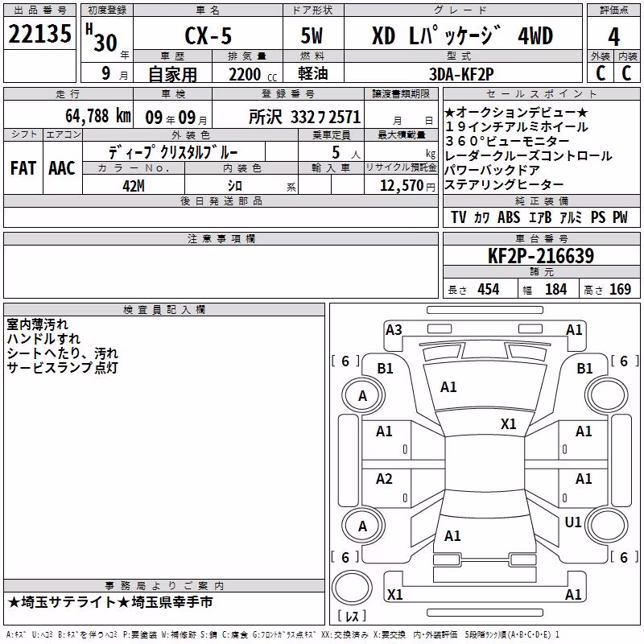Click the 後日発送部品 section header
The height and width of the screenshot is (644, 644).
pyautogui.click(x=221, y=200)
